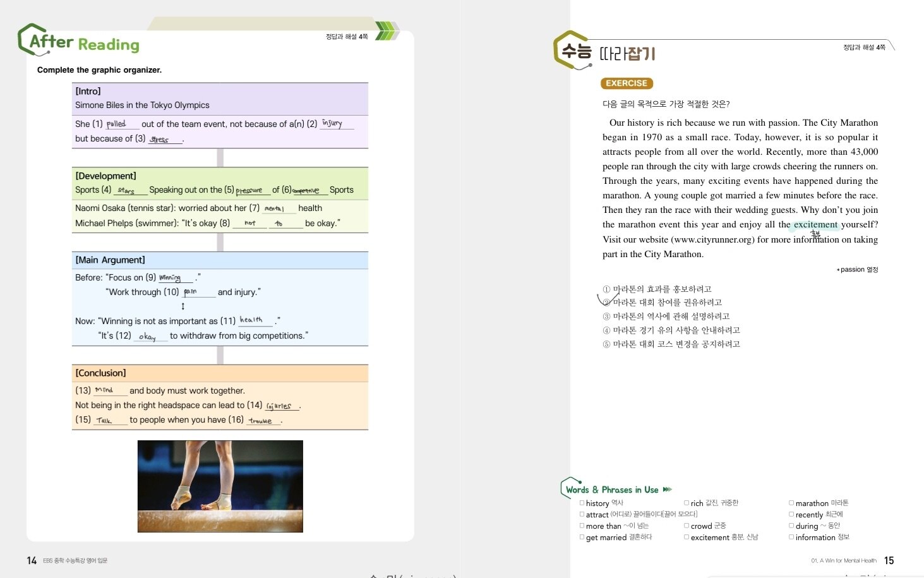The height and width of the screenshot is (578, 924).
Task: Click footer text EBS 중학 수능특강 영어 입문
Action: click(x=75, y=561)
